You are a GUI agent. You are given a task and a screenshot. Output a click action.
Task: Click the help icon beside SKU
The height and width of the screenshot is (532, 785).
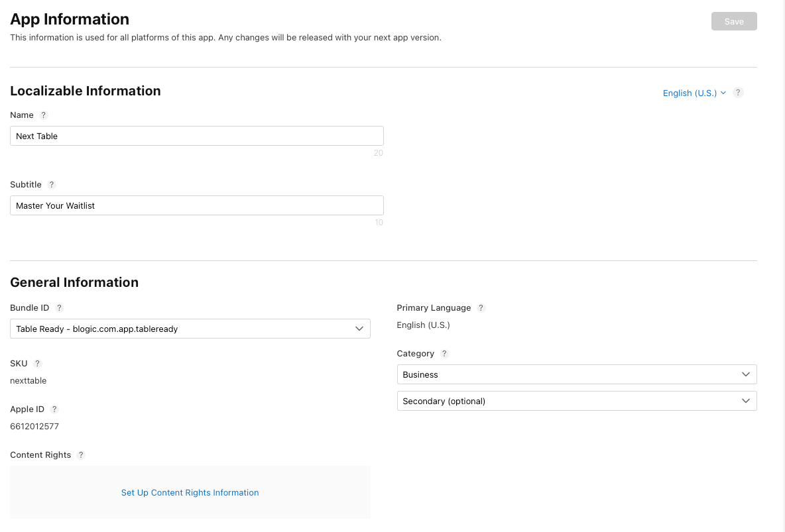[x=36, y=363]
